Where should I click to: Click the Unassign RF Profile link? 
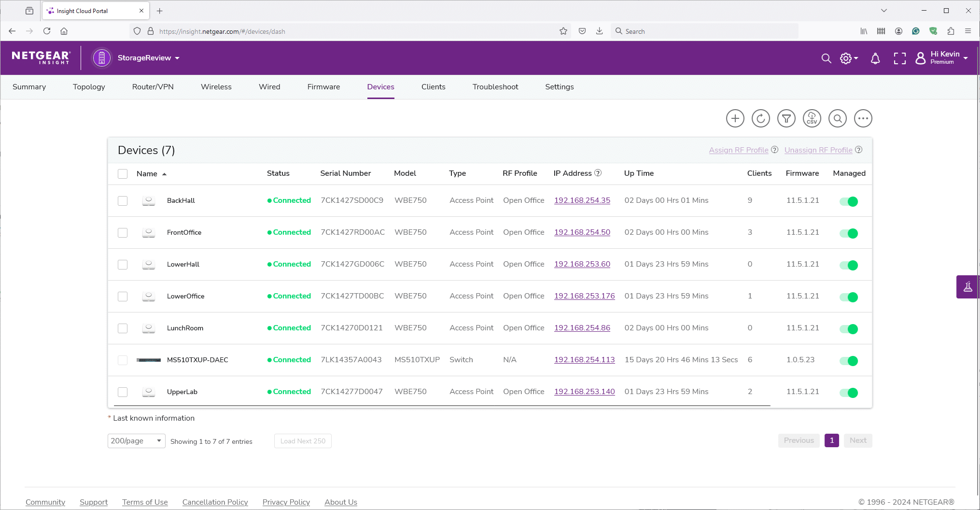pyautogui.click(x=818, y=150)
